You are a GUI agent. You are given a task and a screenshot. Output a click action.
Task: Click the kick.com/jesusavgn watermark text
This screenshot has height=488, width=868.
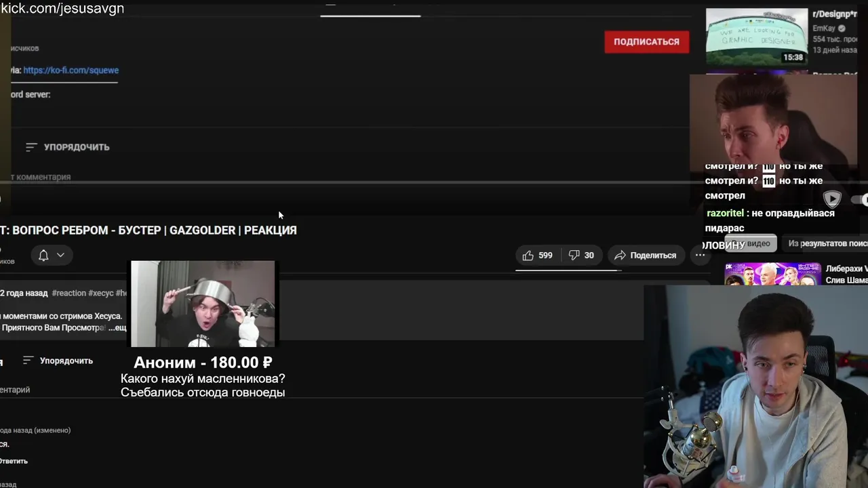click(62, 9)
